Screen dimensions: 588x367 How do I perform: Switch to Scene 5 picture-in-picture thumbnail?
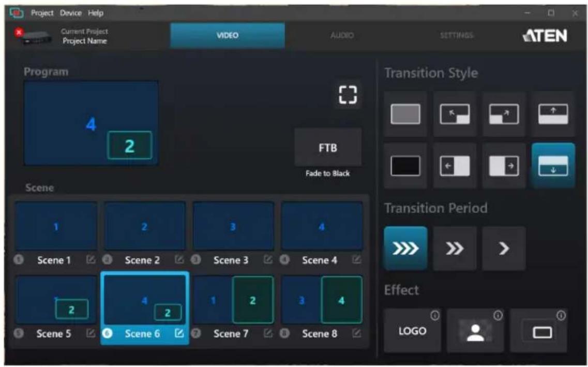point(56,300)
